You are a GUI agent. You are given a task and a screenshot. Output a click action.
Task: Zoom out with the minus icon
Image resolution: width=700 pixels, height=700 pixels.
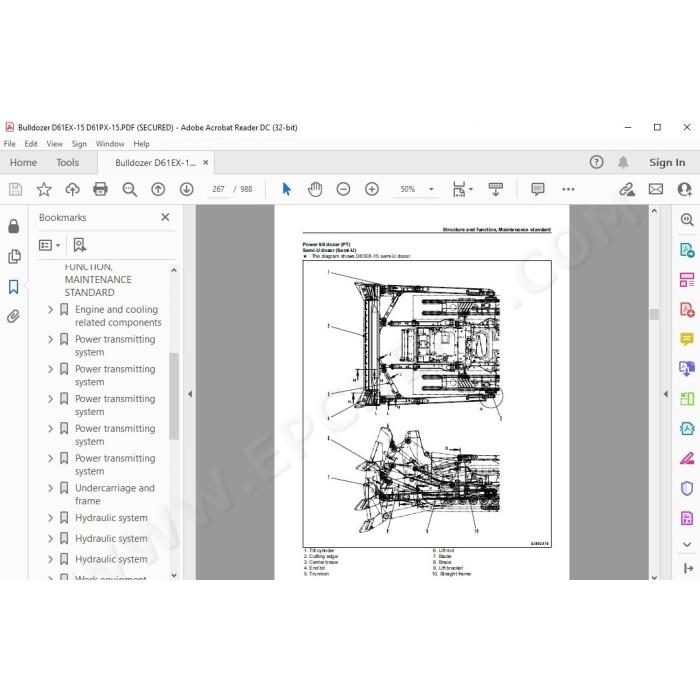point(343,189)
